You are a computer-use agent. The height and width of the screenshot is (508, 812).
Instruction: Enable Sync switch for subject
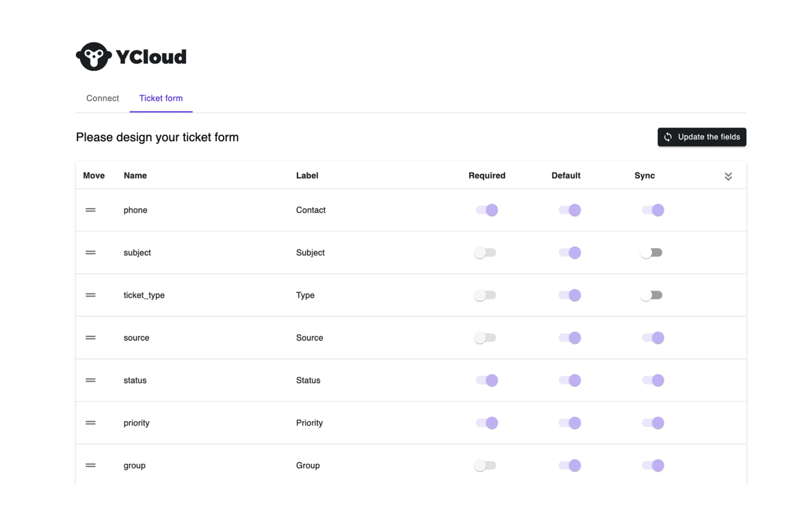[x=651, y=253]
